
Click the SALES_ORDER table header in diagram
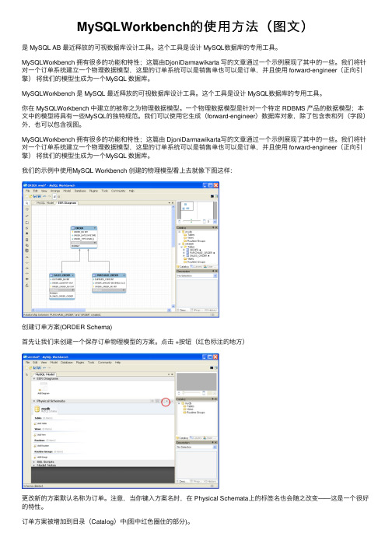[x=62, y=276]
